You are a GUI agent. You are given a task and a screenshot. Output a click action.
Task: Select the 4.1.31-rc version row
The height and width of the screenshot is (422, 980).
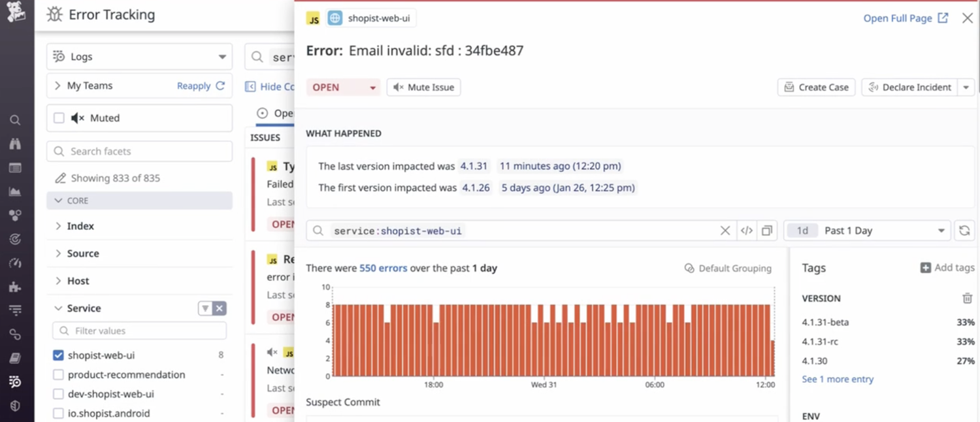(x=889, y=341)
